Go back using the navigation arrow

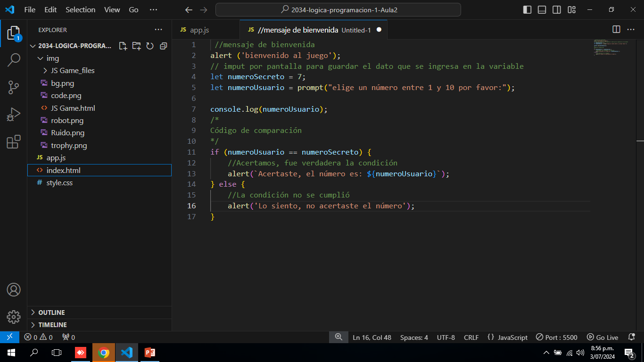(x=189, y=10)
